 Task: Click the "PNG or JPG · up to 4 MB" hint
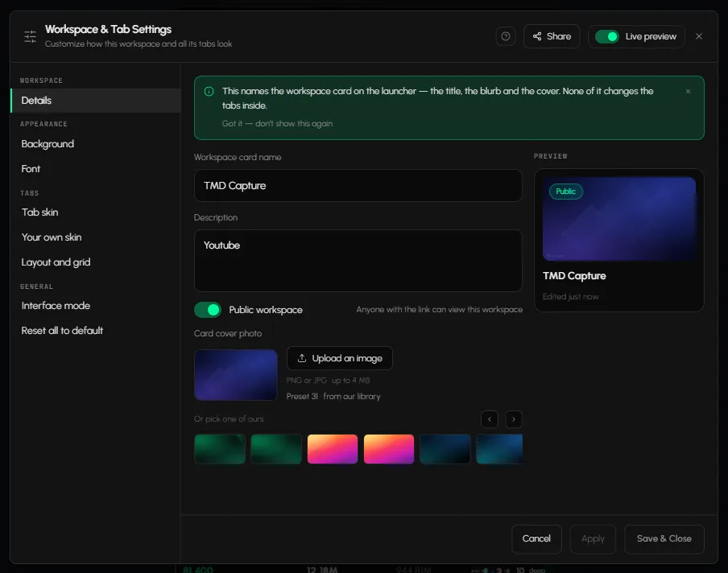pyautogui.click(x=328, y=381)
